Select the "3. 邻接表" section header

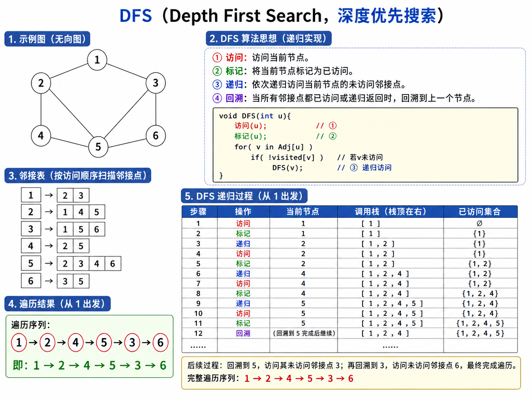pos(78,175)
